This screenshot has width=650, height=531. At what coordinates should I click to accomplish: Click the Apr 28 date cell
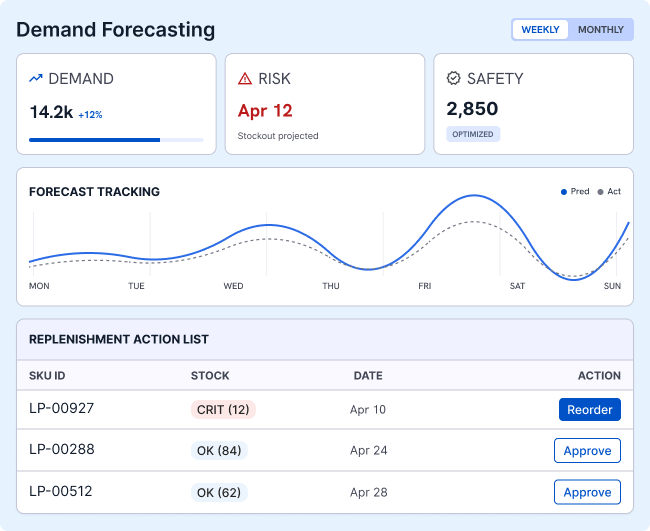[x=369, y=492]
